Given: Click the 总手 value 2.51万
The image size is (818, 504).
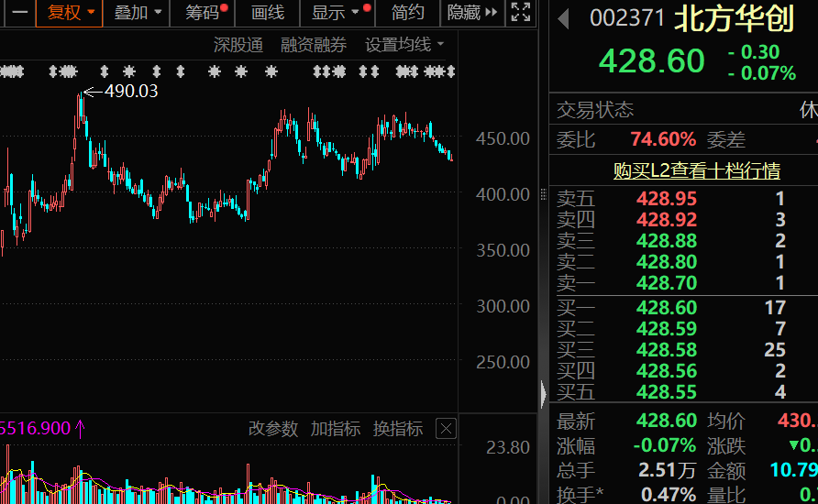Looking at the screenshot, I should pyautogui.click(x=668, y=471).
